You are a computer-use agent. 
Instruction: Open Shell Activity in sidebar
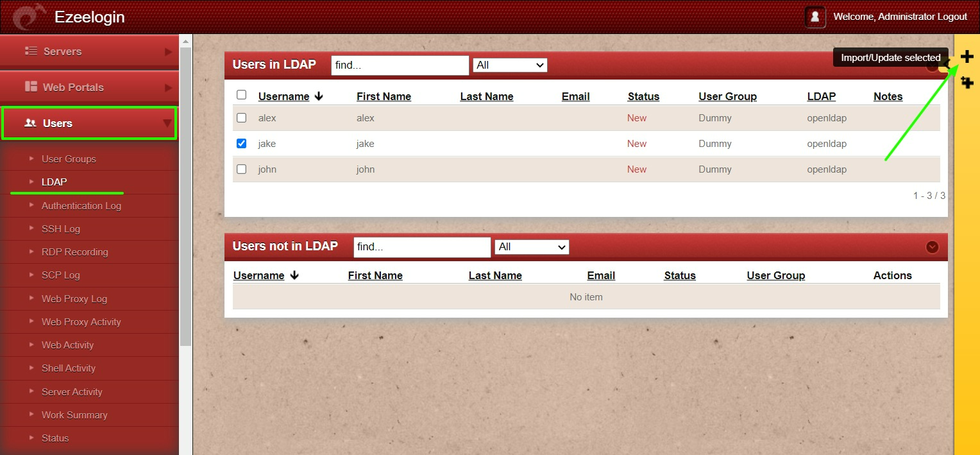(69, 368)
